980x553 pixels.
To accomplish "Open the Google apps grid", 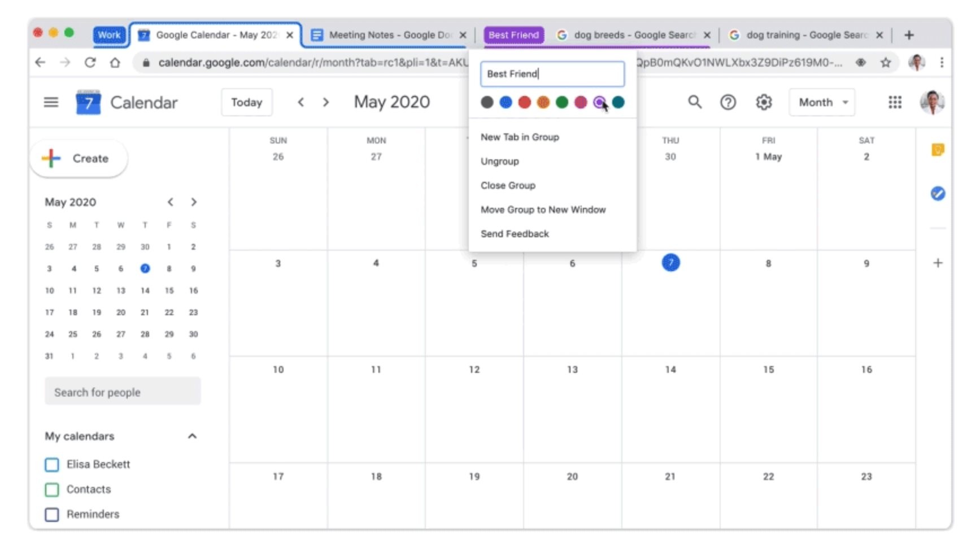I will click(x=895, y=102).
